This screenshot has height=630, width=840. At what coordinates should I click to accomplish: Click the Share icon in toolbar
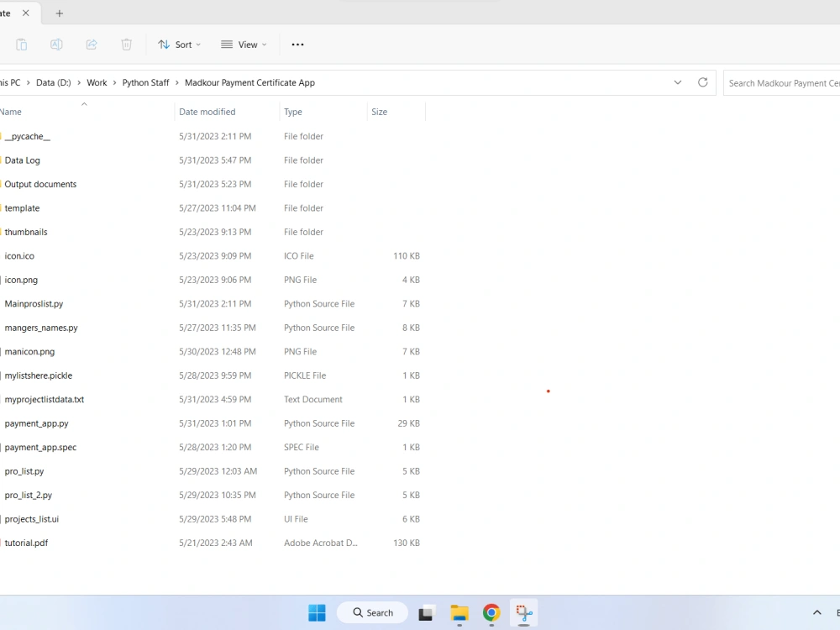pos(92,45)
